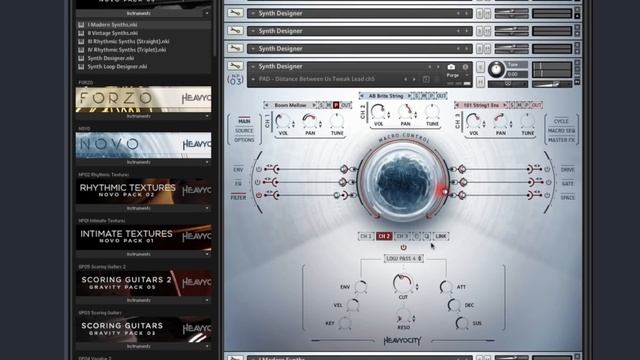Click the RESO knob
Viewport: 640px width, 360px height.
[x=403, y=317]
